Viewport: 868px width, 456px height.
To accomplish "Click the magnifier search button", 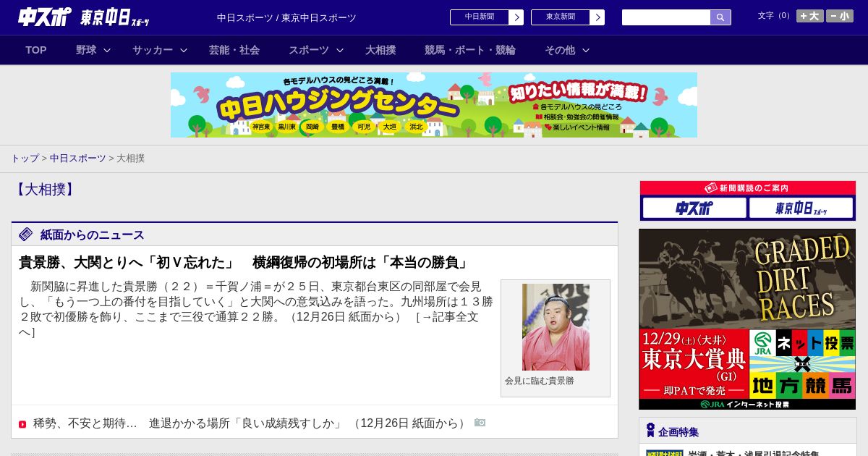I will [720, 17].
